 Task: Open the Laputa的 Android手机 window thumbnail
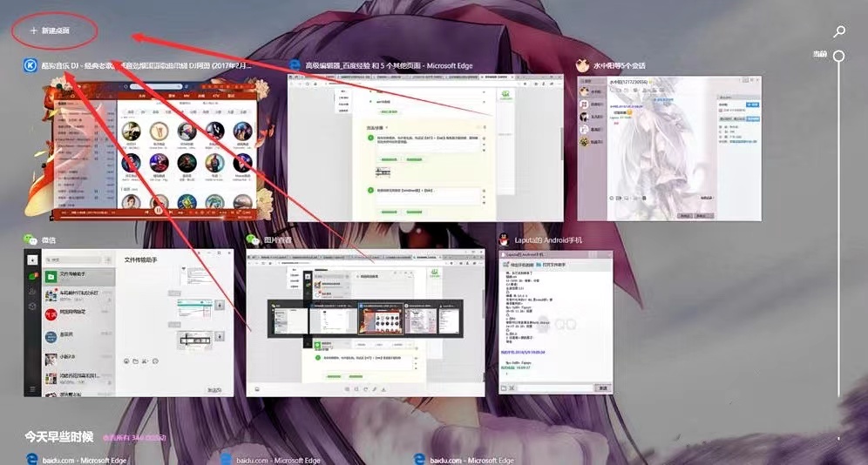point(555,322)
